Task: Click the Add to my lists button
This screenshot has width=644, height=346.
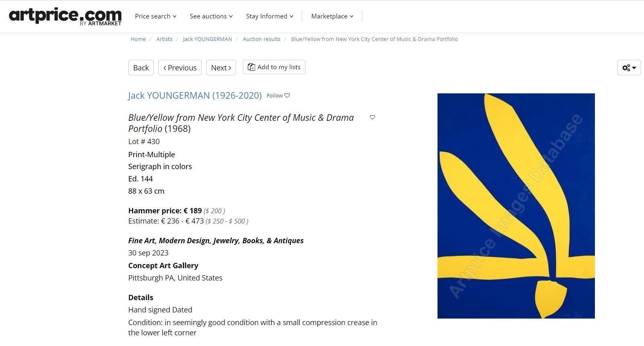Action: (x=274, y=67)
